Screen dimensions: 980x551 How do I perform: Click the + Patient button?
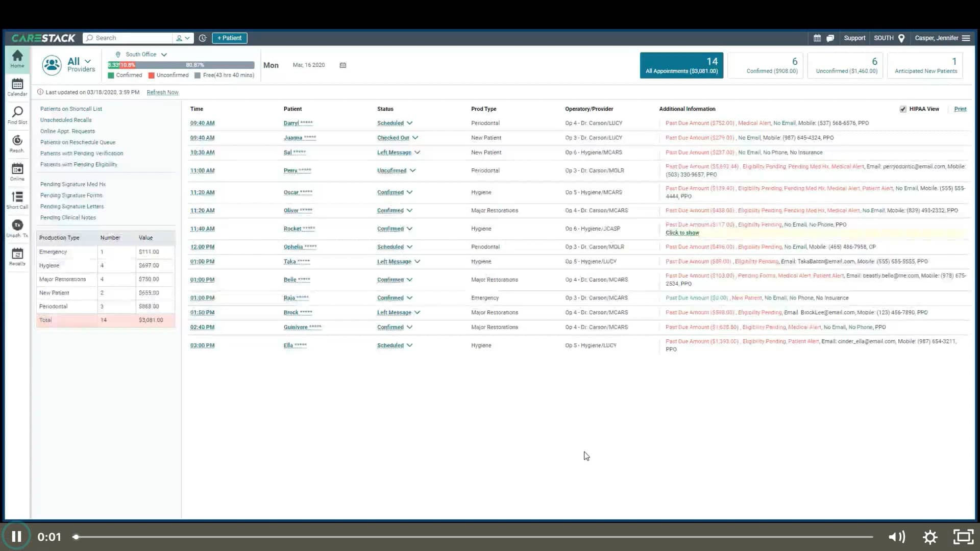229,38
